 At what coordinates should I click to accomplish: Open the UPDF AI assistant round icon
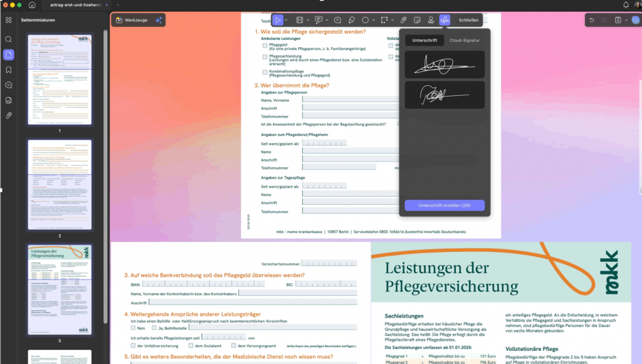point(636,20)
